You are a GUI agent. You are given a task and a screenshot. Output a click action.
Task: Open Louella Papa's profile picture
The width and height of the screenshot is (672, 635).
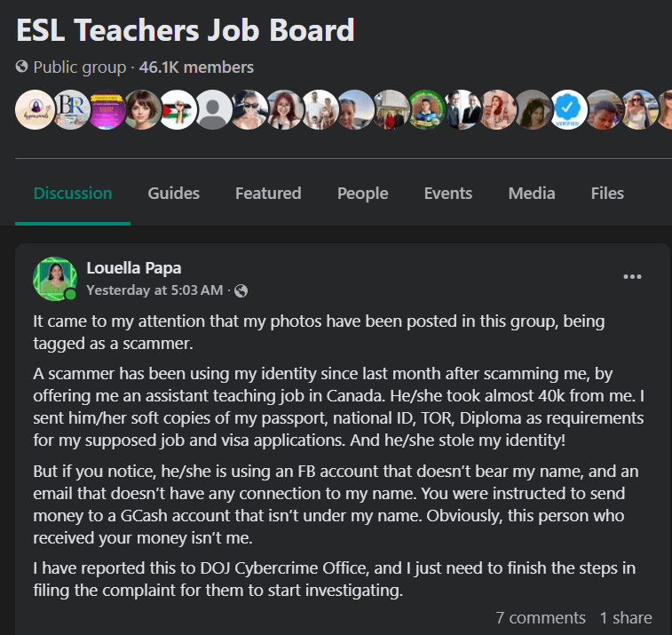point(54,278)
